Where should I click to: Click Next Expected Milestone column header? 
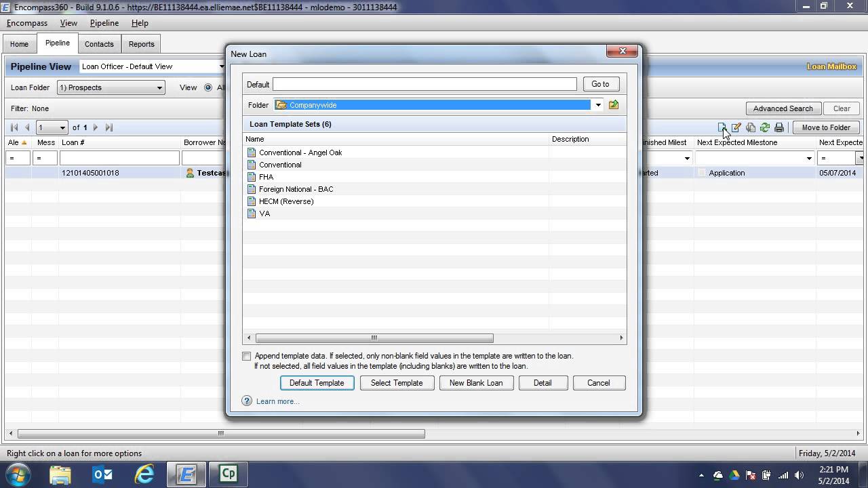point(754,142)
